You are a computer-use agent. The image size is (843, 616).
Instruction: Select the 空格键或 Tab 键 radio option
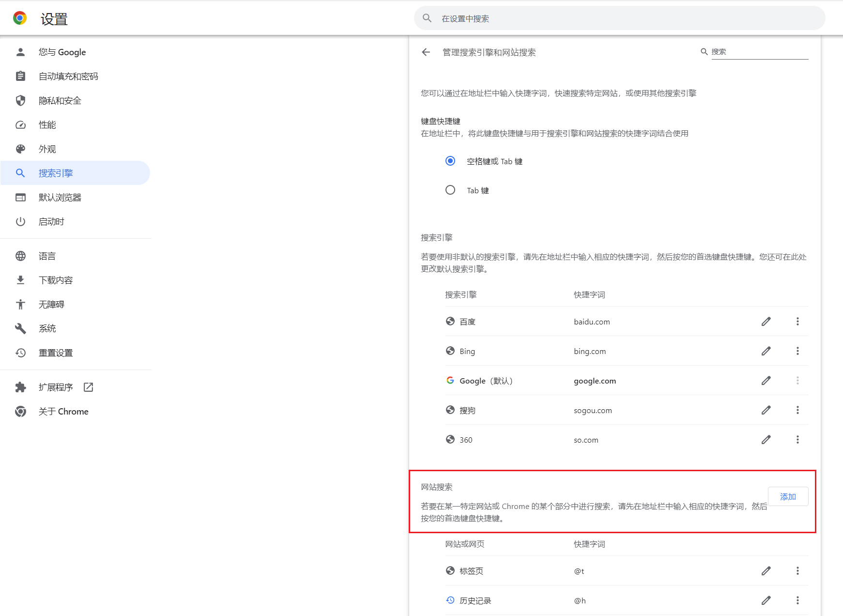pos(450,161)
